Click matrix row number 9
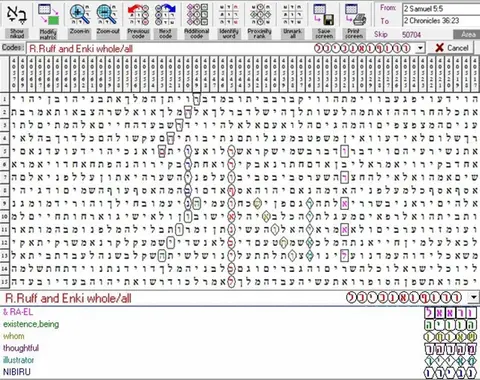The height and width of the screenshot is (380, 480). point(4,203)
